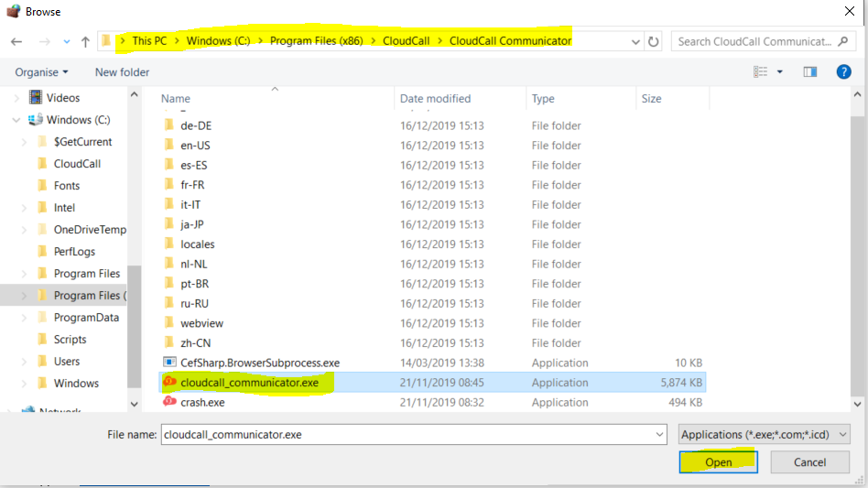Sort by Date modified column

[436, 99]
